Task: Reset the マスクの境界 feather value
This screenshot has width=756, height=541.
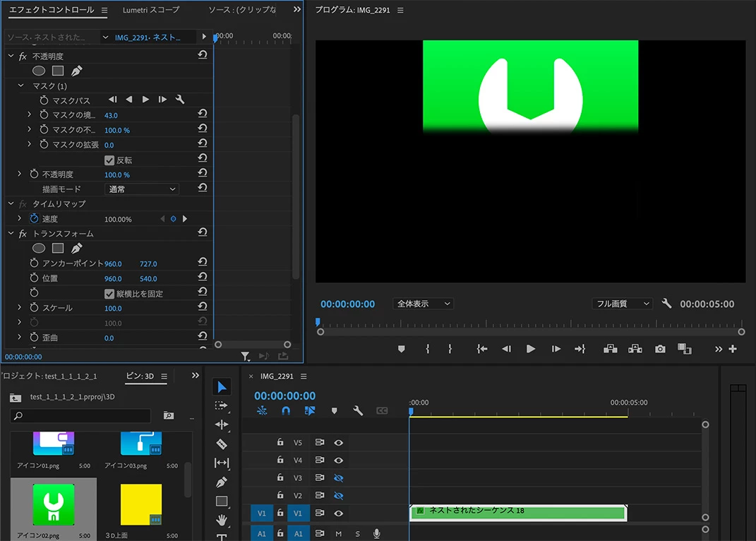Action: tap(203, 114)
